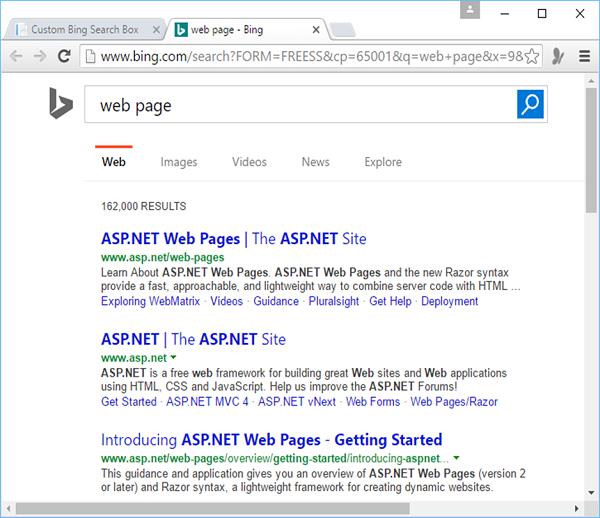This screenshot has width=600, height=518.
Task: Close the 'web page - Bing' tab
Action: [x=316, y=29]
